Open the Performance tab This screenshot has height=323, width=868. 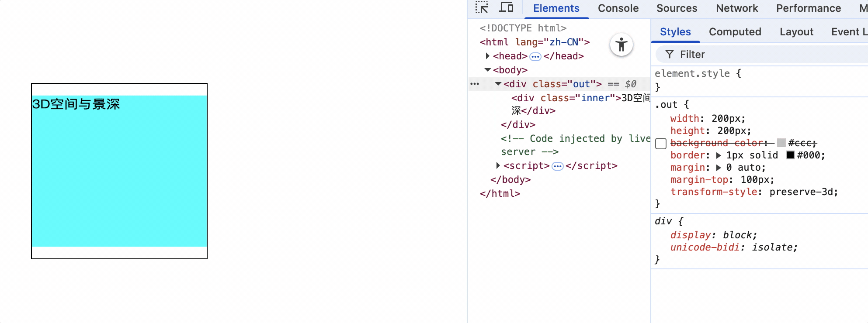point(809,8)
